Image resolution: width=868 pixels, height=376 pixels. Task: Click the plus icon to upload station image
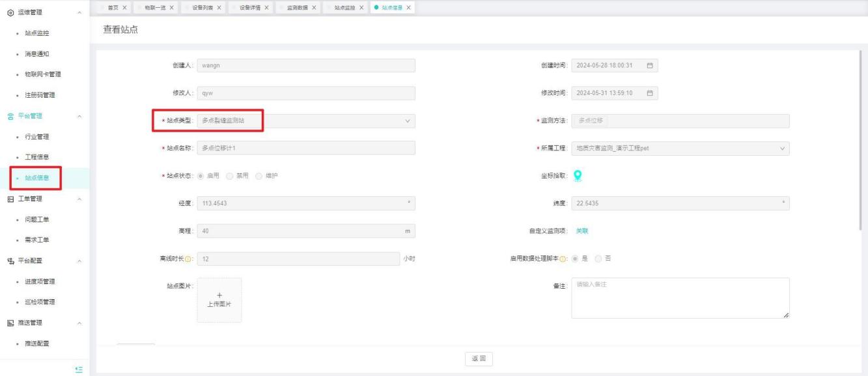click(x=219, y=295)
